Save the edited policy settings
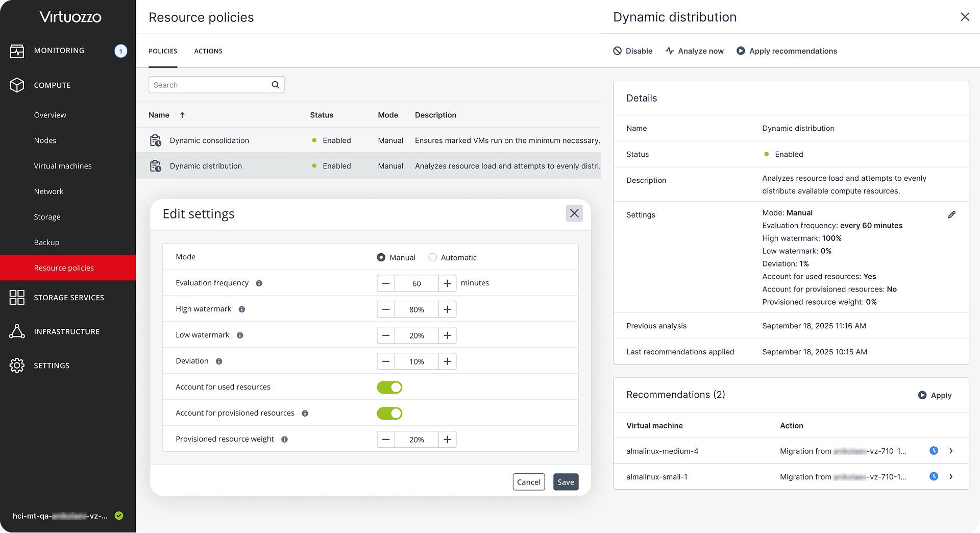980x533 pixels. [x=566, y=481]
